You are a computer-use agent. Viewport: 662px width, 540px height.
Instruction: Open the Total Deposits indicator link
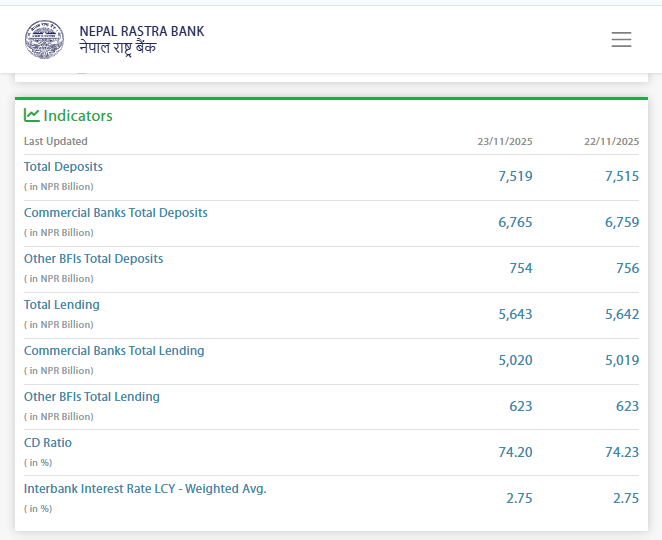click(63, 167)
